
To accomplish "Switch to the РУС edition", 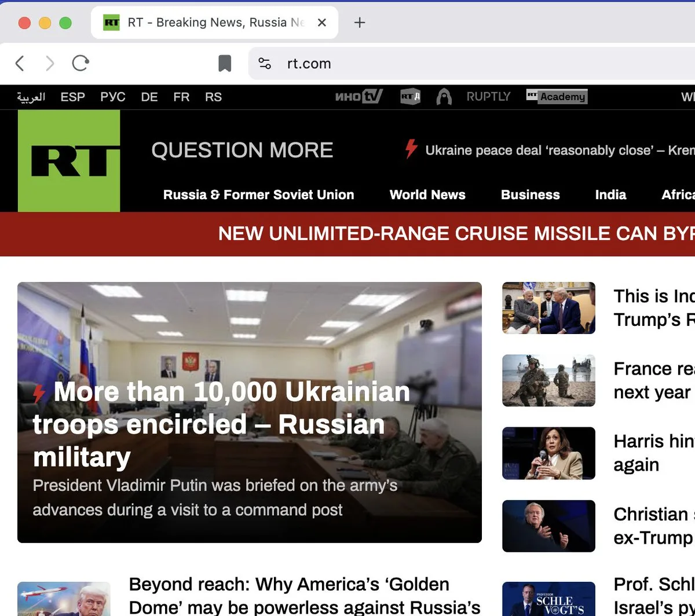I will (113, 97).
